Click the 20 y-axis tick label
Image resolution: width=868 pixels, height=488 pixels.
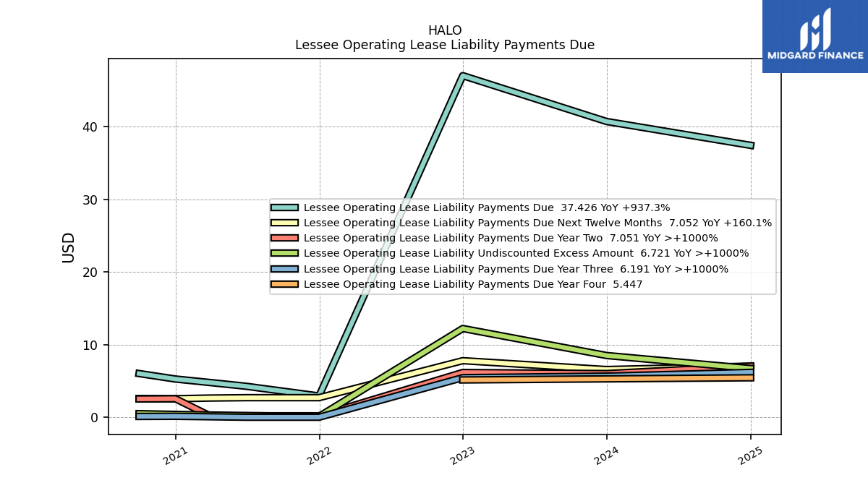(90, 273)
